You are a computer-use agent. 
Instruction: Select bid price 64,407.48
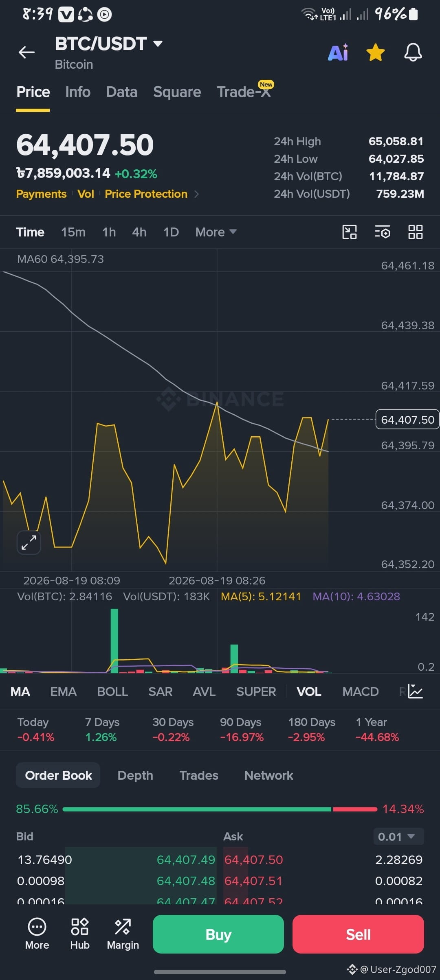coord(186,881)
